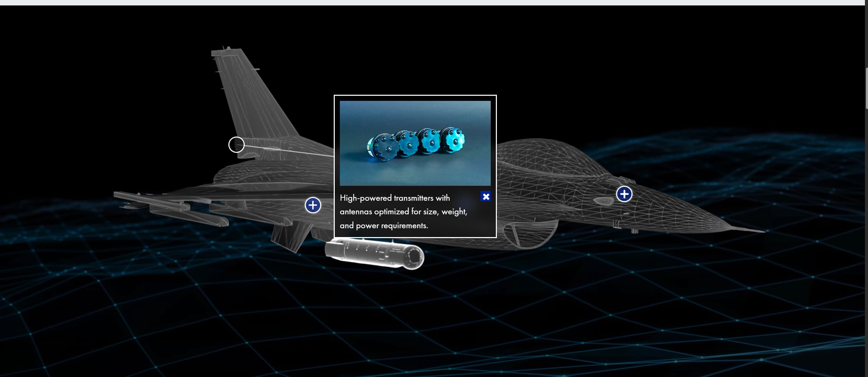
Task: Expand the plus hotspot near the cockpit nose
Action: (624, 194)
